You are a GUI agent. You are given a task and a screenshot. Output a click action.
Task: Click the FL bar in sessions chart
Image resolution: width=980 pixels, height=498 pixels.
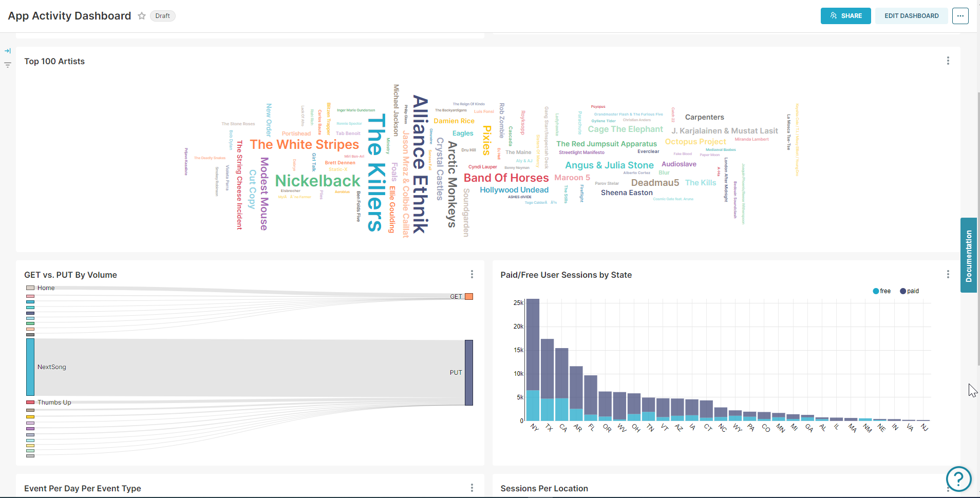pyautogui.click(x=591, y=398)
